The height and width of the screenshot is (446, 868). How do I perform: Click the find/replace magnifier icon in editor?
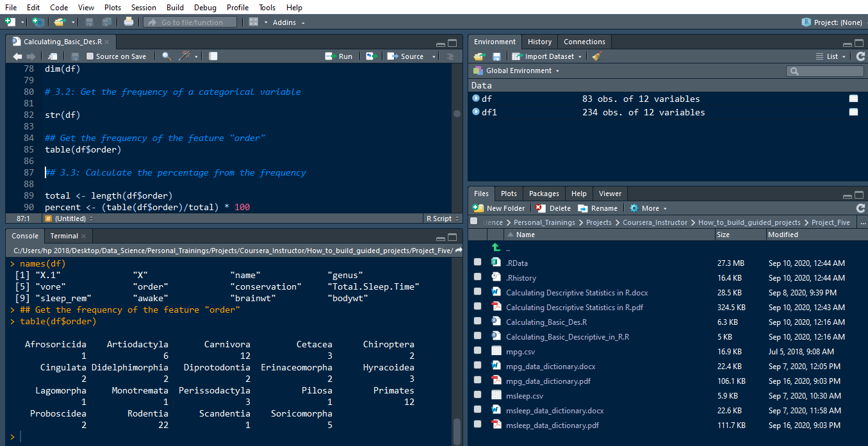[166, 56]
